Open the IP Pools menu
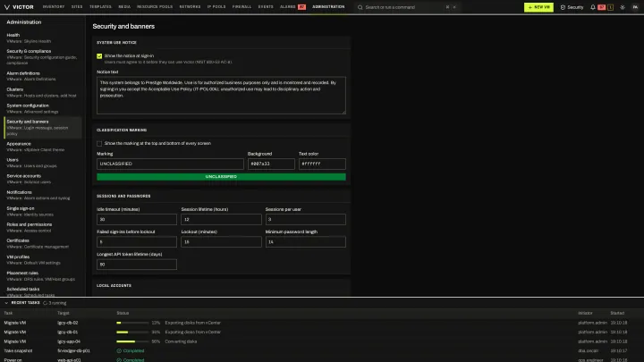 (216, 7)
